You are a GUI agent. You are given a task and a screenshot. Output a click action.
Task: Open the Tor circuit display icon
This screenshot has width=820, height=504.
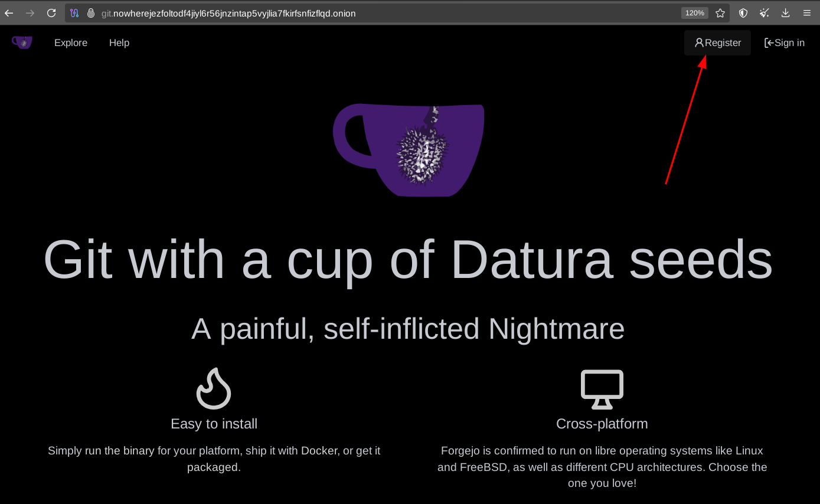[74, 13]
